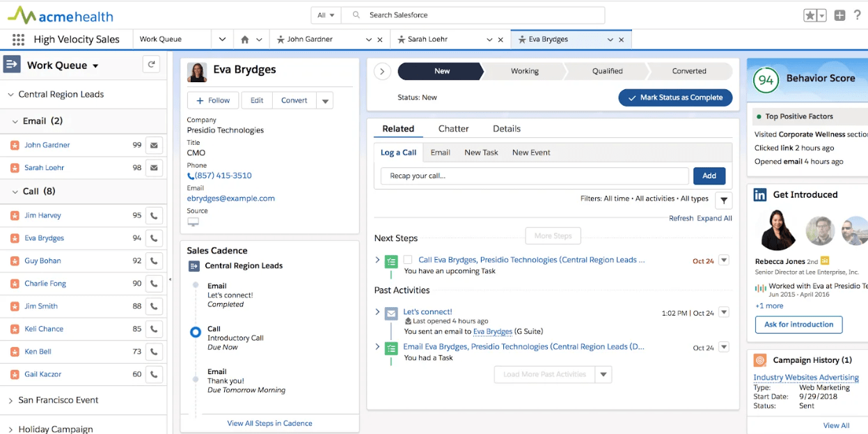Viewport: 868px width, 434px height.
Task: Open the activity filter funnel icon
Action: point(724,201)
